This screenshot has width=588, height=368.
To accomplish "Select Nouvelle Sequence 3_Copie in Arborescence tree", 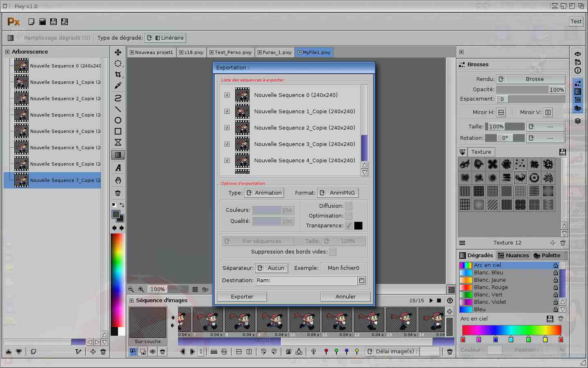I will pyautogui.click(x=61, y=115).
